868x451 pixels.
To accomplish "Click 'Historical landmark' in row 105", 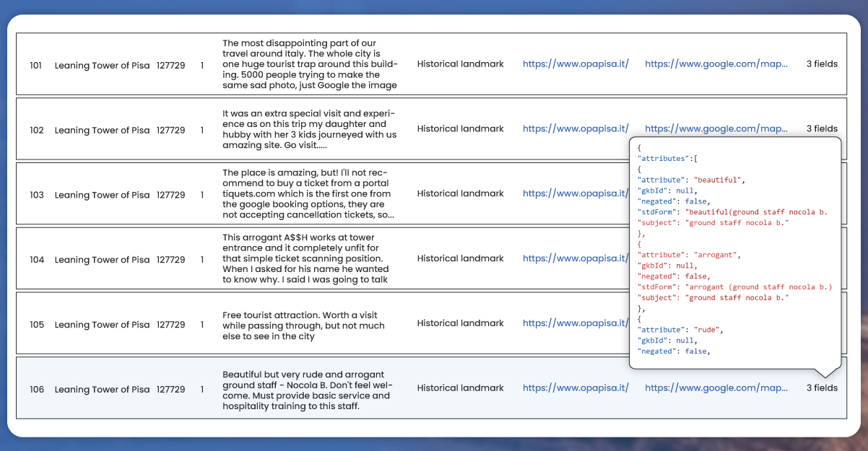I will click(x=461, y=323).
